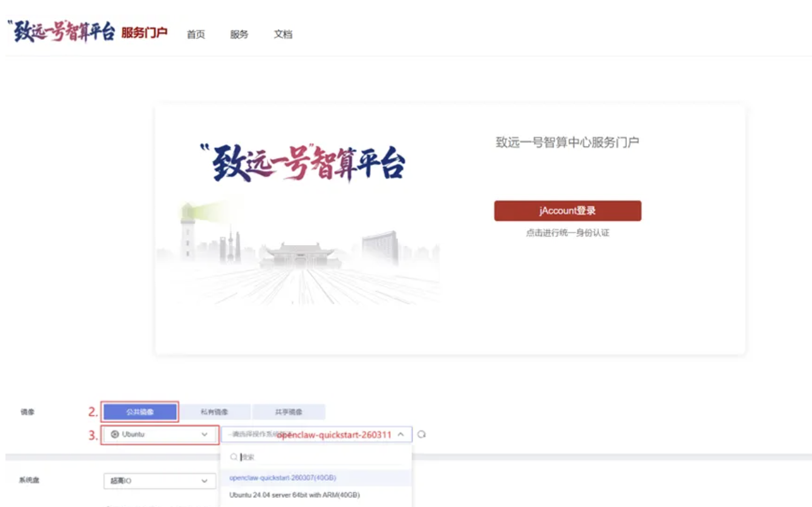This screenshot has width=812, height=507.
Task: Switch to 私有镜像 image type
Action: tap(215, 412)
